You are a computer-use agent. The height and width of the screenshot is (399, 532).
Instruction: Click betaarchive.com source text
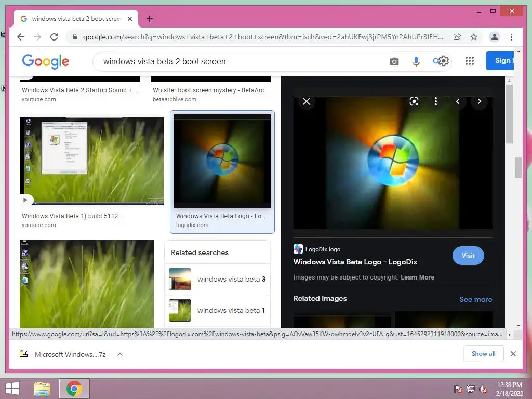click(x=175, y=99)
